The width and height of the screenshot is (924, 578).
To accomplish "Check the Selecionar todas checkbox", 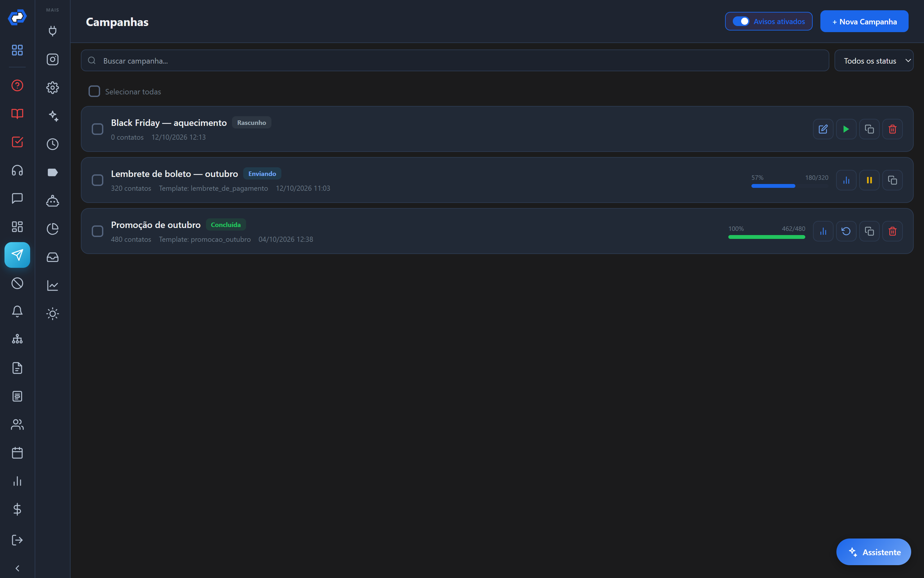I will (94, 92).
